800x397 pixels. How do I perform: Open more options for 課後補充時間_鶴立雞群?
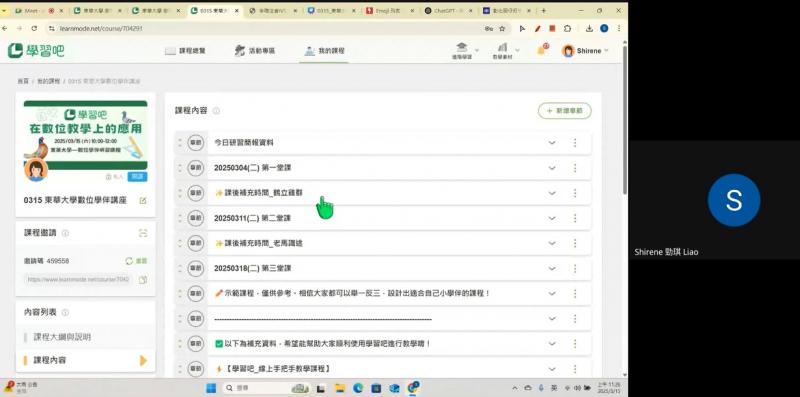[x=575, y=193]
